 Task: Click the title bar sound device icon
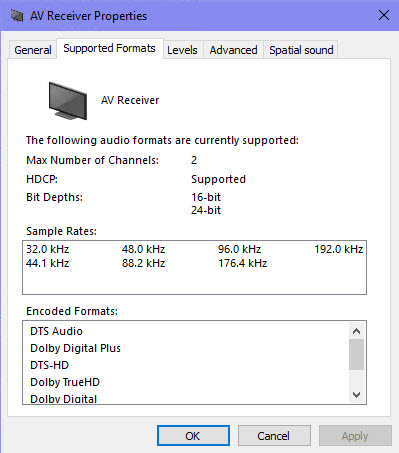click(17, 16)
